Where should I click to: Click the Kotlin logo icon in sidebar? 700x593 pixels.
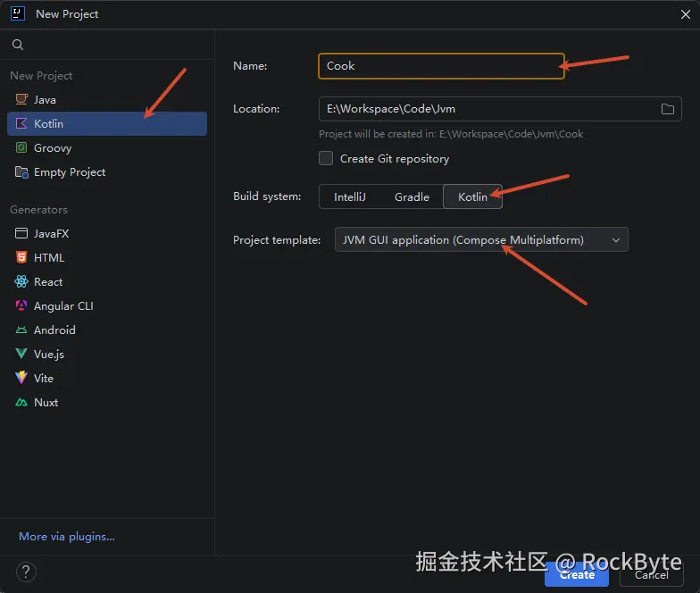(21, 123)
